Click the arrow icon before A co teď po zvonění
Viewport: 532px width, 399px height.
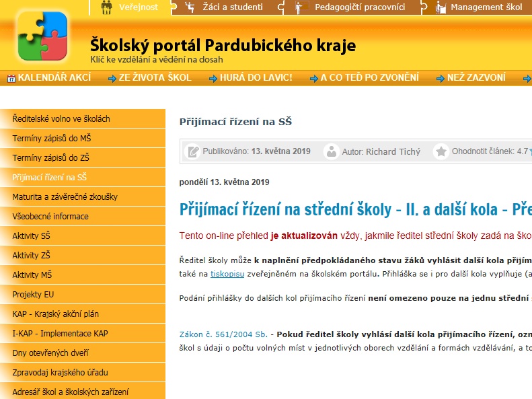(313, 79)
